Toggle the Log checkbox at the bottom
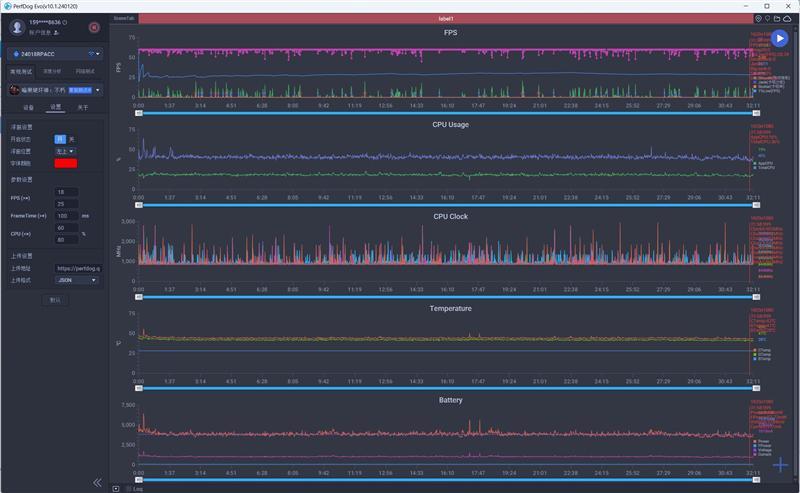Viewport: 800px width, 493px height. pos(116,489)
